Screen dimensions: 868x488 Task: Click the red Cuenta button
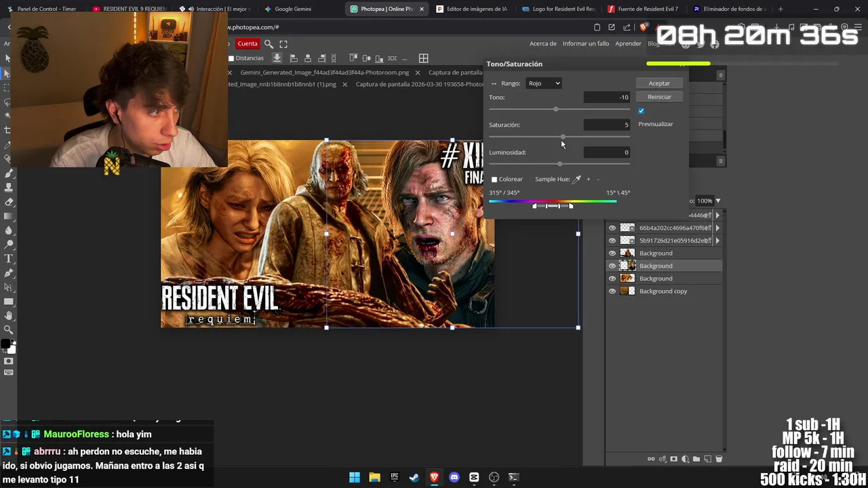tap(248, 43)
